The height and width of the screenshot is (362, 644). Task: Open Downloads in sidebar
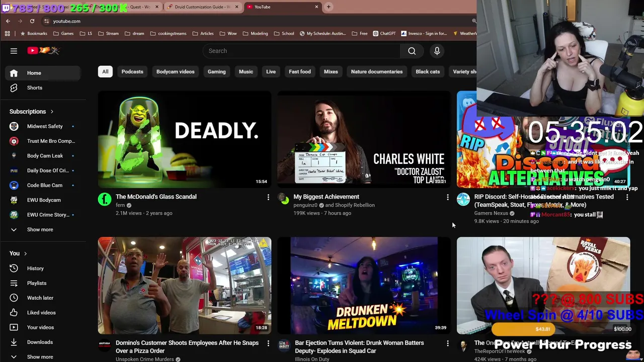[x=43, y=342]
